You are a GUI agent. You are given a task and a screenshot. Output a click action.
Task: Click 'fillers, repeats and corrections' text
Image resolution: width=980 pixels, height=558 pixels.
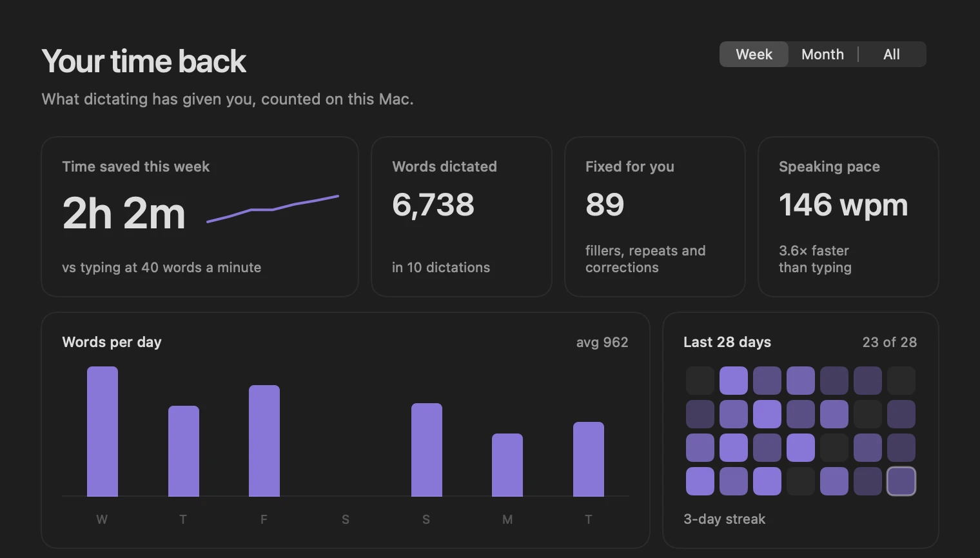click(645, 259)
